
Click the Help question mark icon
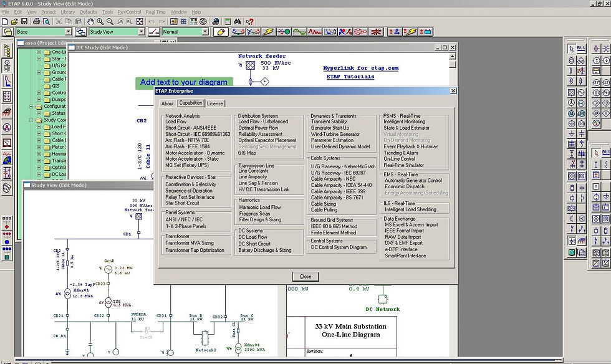(x=250, y=22)
